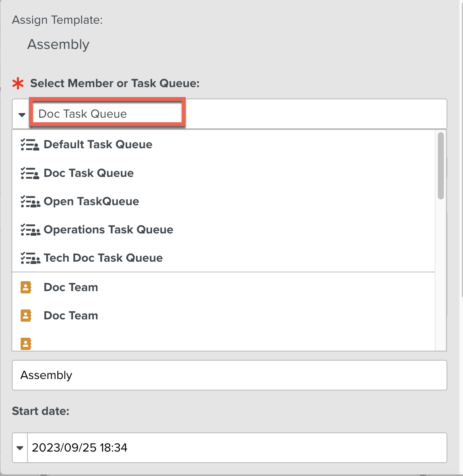Open the Start date dropdown arrow
The height and width of the screenshot is (476, 463).
pos(19,448)
